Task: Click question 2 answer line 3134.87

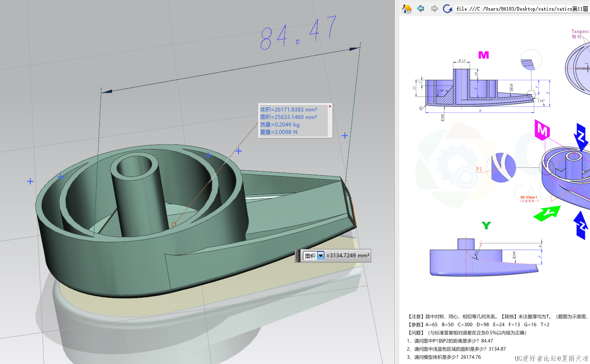Action: tap(456, 349)
